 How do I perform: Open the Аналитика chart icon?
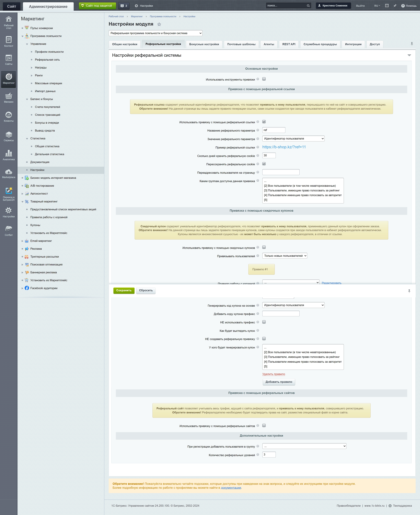tap(9, 153)
